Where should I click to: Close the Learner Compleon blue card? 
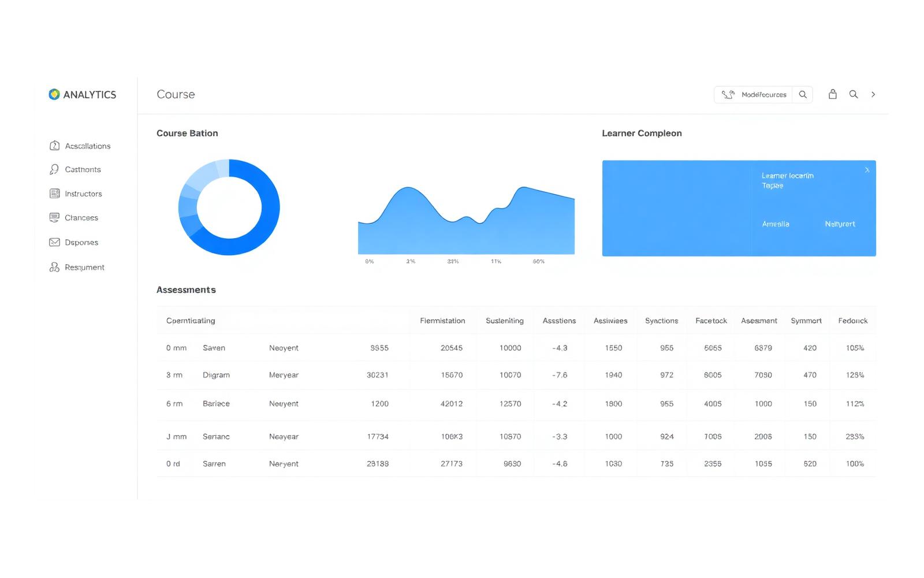pyautogui.click(x=867, y=170)
